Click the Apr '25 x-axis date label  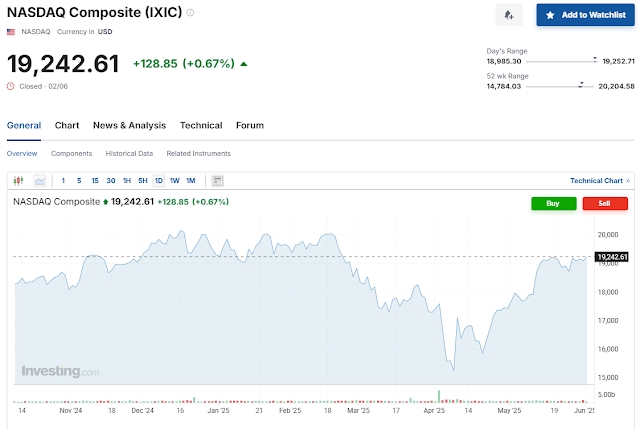coord(434,411)
